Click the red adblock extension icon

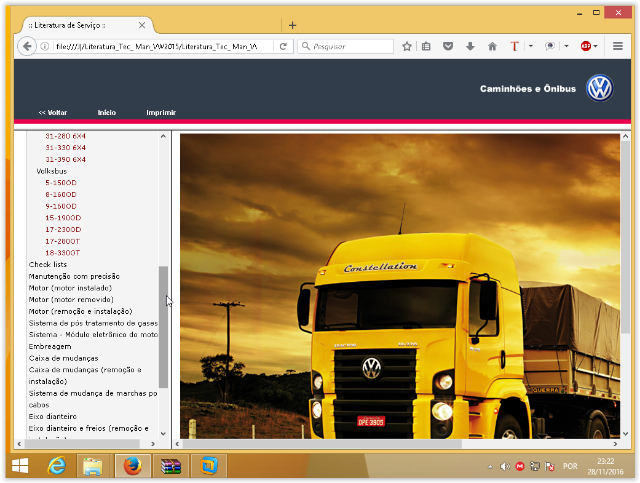tap(586, 46)
